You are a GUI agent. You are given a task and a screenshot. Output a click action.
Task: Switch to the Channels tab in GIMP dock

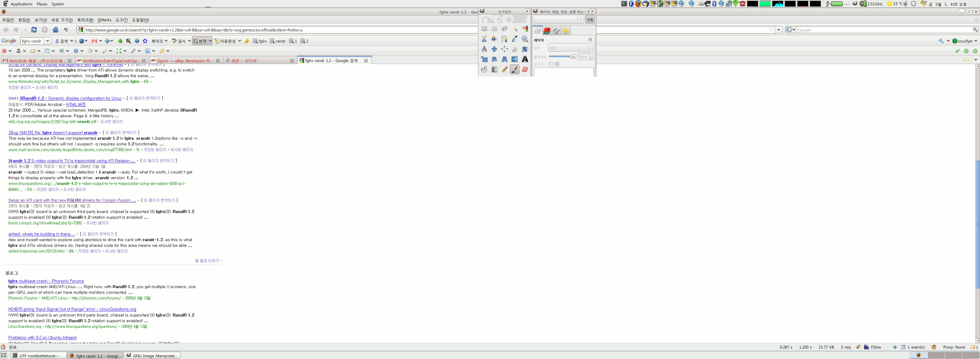tap(547, 31)
